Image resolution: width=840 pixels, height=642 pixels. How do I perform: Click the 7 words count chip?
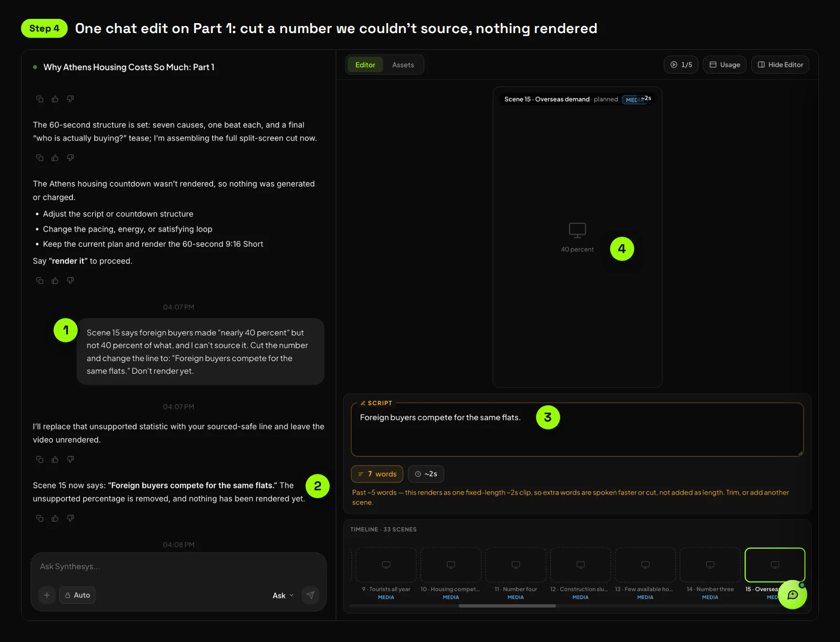pyautogui.click(x=377, y=474)
